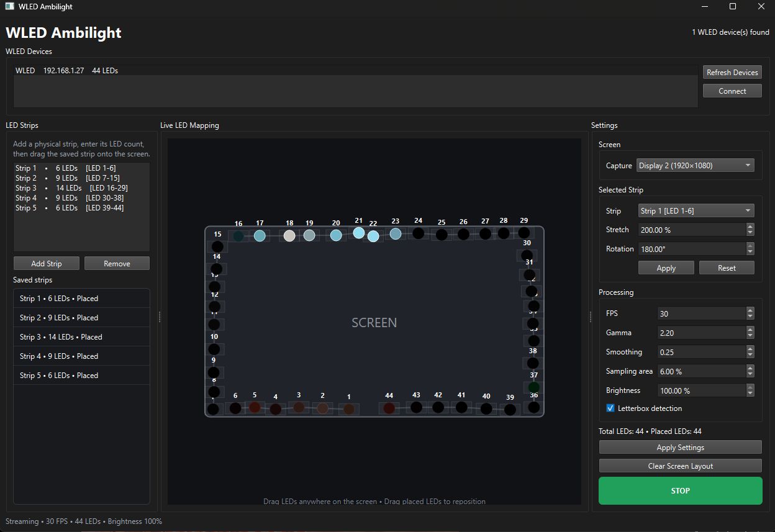The height and width of the screenshot is (532, 775).
Task: Select LED 15 on the left edge
Action: tap(217, 246)
